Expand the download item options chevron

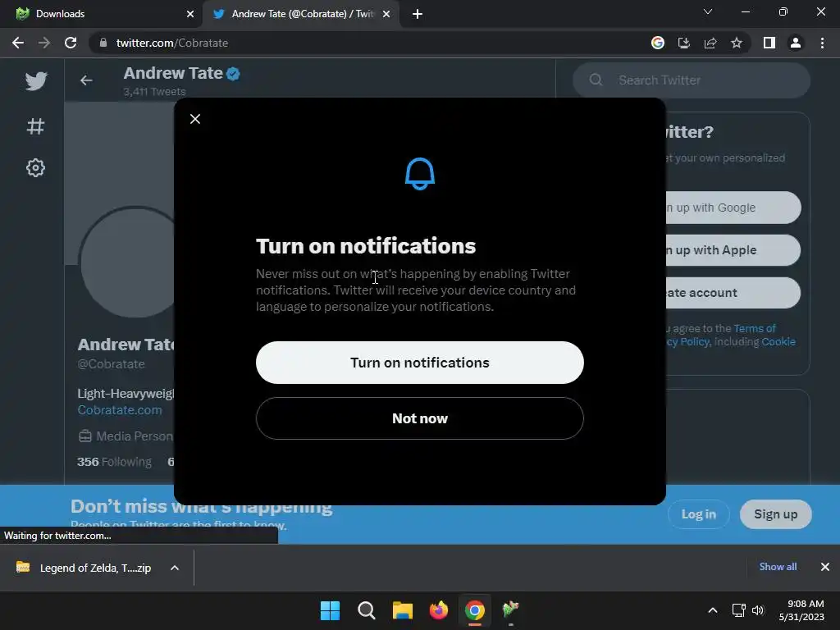[175, 568]
